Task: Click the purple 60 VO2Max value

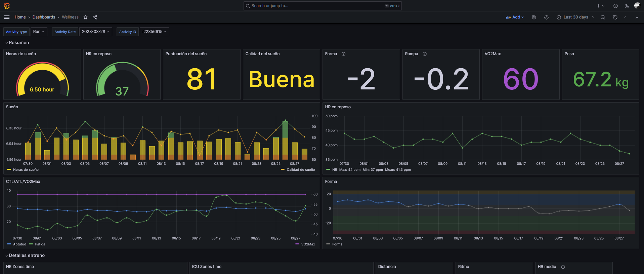Action: coord(521,79)
